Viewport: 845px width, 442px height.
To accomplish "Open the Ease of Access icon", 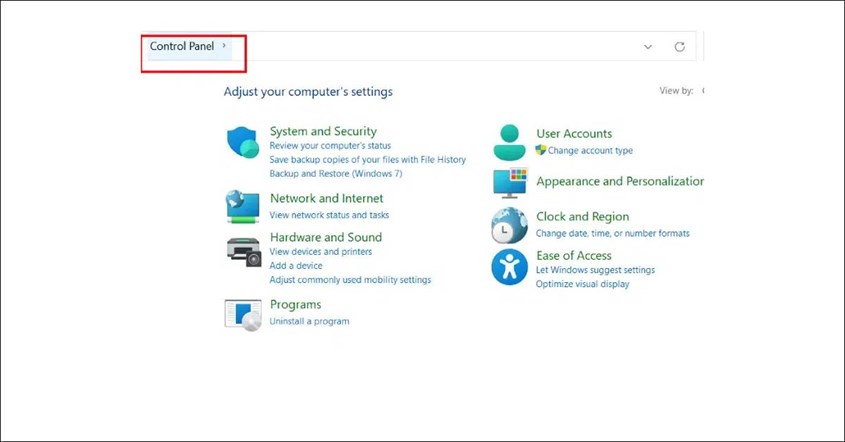I will 509,266.
